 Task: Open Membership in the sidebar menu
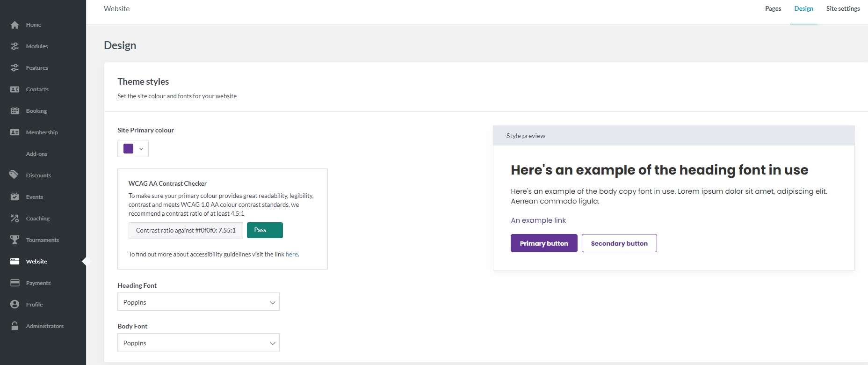(x=42, y=132)
